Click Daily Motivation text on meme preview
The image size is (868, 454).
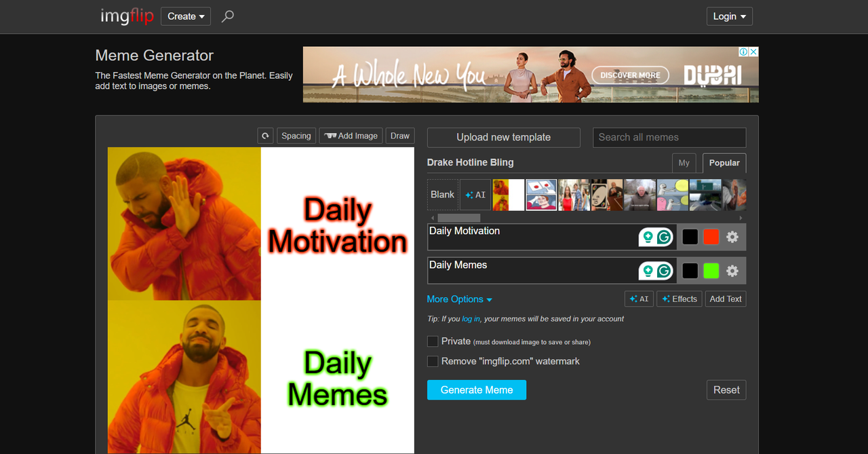coord(338,226)
